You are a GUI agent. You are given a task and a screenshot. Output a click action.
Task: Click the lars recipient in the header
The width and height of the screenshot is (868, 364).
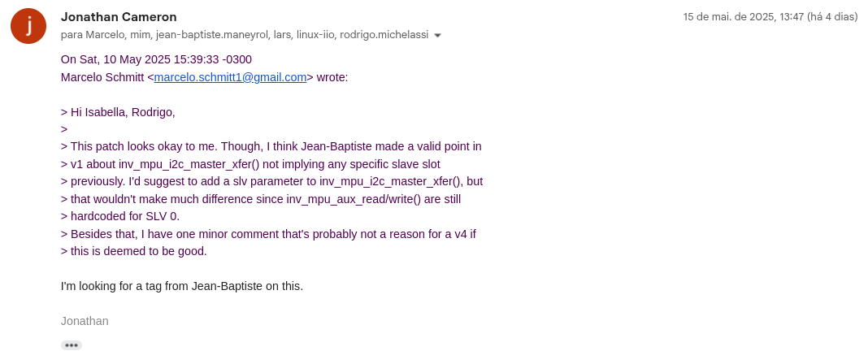pos(284,35)
